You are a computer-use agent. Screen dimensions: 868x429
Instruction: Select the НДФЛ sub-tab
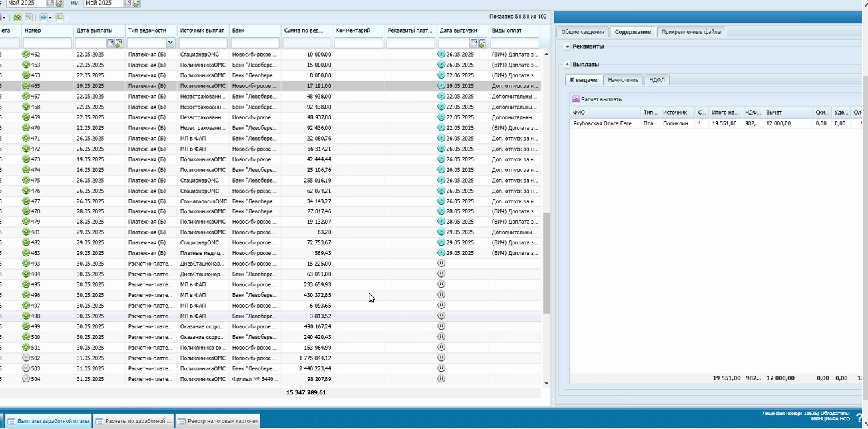coord(657,80)
